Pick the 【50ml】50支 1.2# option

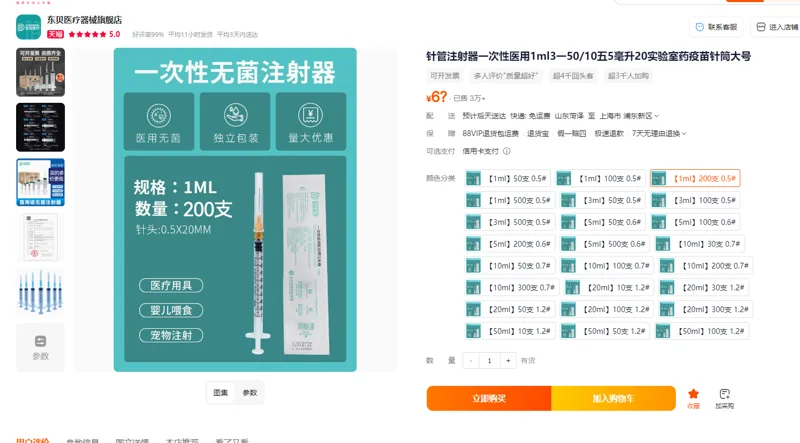tap(605, 331)
